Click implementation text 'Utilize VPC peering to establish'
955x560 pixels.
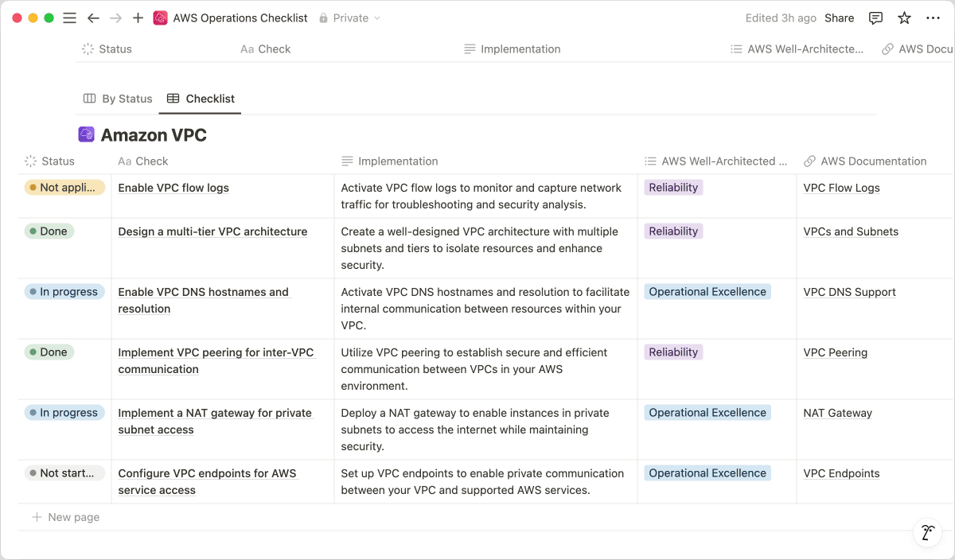coord(474,369)
